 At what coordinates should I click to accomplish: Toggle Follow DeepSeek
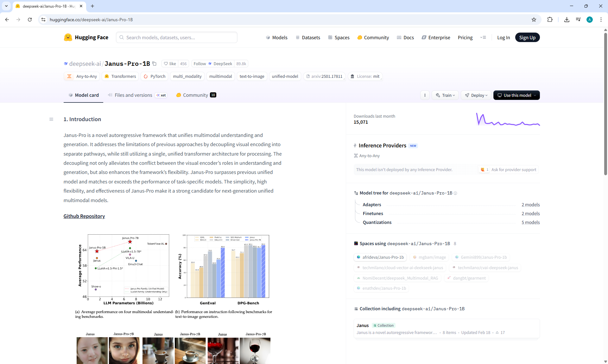tap(200, 64)
